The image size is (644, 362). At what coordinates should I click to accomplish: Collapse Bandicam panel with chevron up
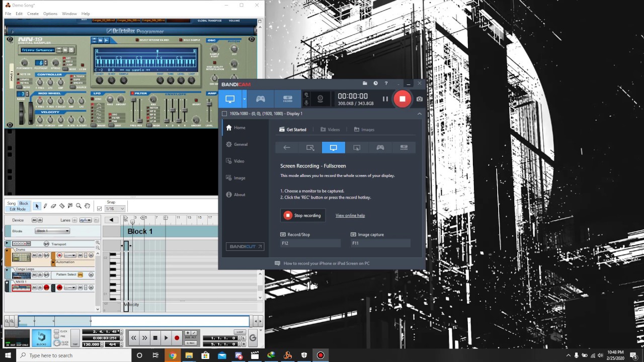[419, 114]
